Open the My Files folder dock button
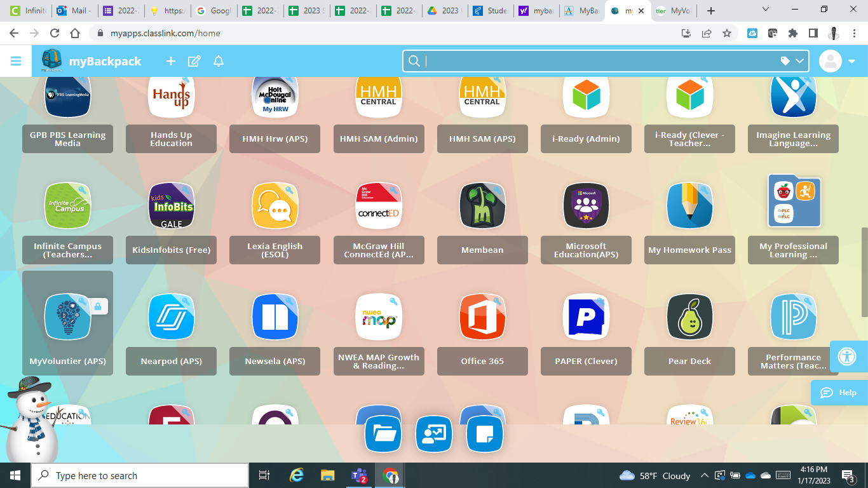The height and width of the screenshot is (488, 868). point(383,434)
